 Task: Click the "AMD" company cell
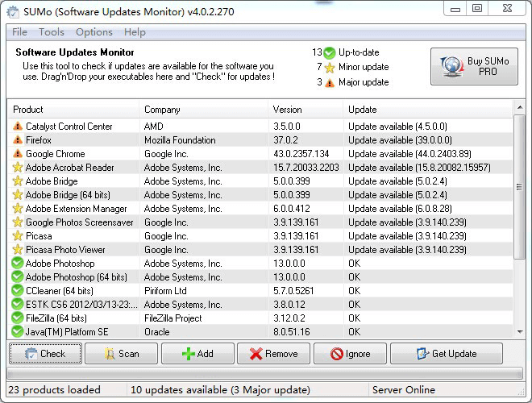[x=154, y=127]
